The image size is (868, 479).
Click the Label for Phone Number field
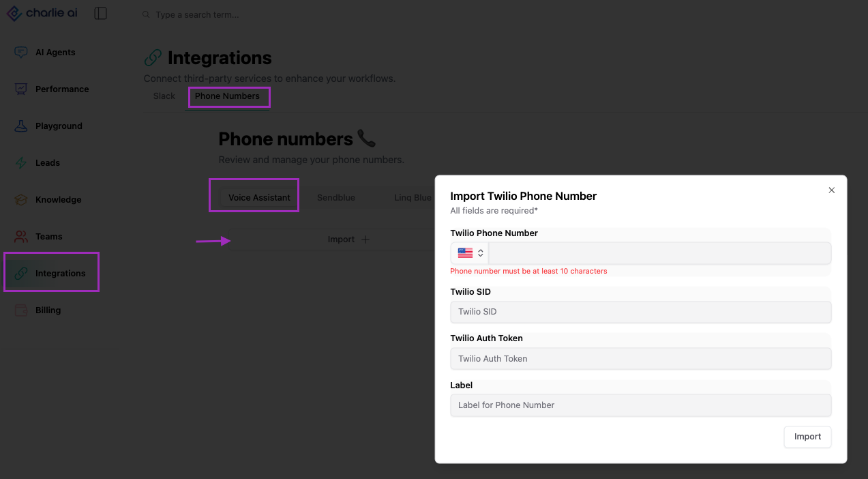coord(641,405)
